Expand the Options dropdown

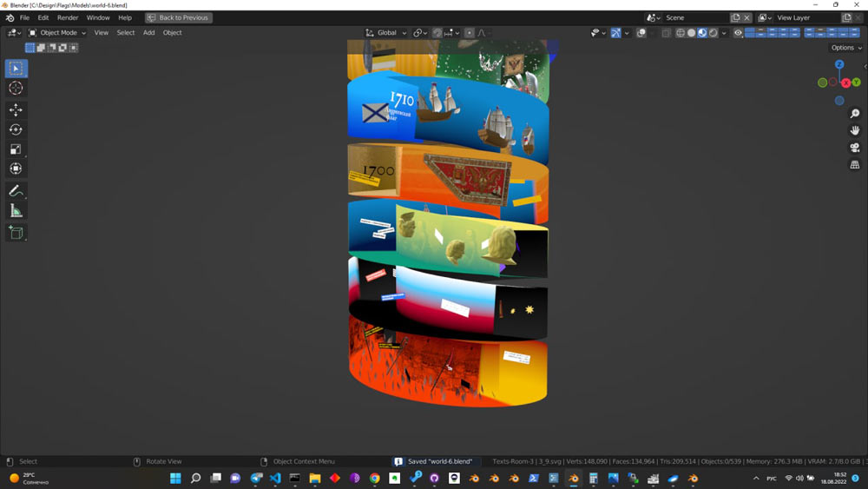click(x=846, y=48)
